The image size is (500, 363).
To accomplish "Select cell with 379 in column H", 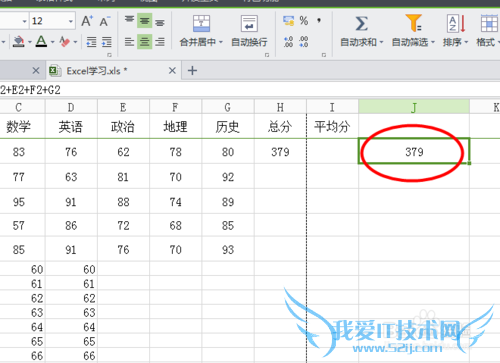I will click(280, 152).
